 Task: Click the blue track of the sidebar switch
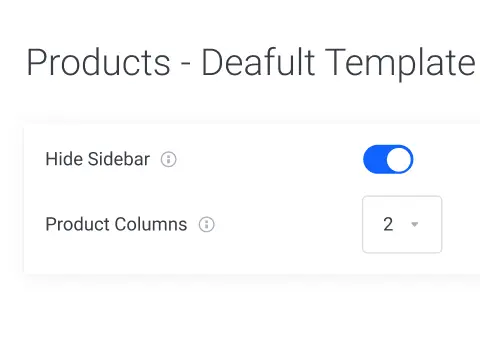374,159
